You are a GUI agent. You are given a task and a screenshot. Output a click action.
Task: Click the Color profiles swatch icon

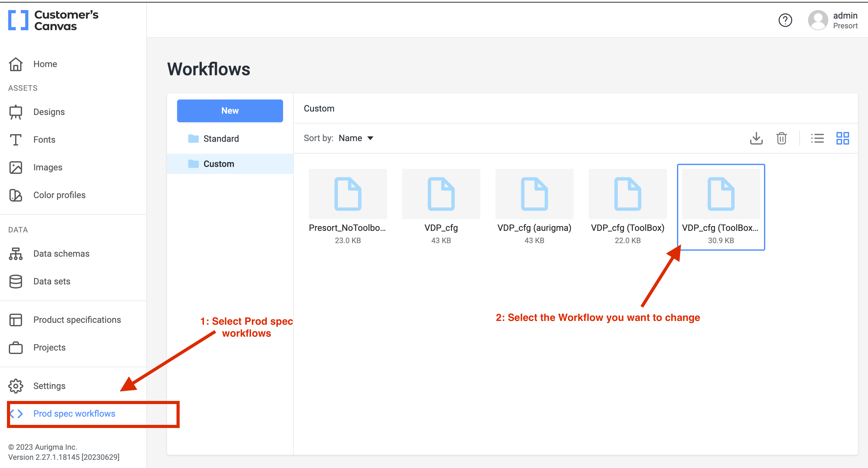[15, 195]
